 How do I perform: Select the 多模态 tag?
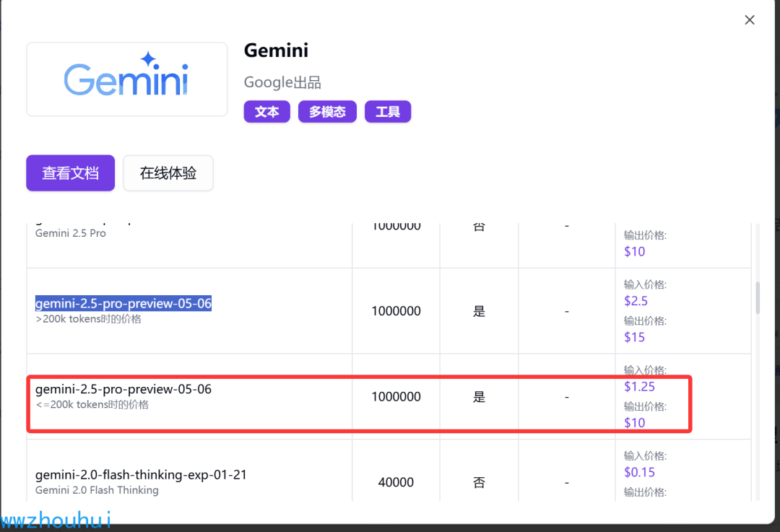[327, 111]
